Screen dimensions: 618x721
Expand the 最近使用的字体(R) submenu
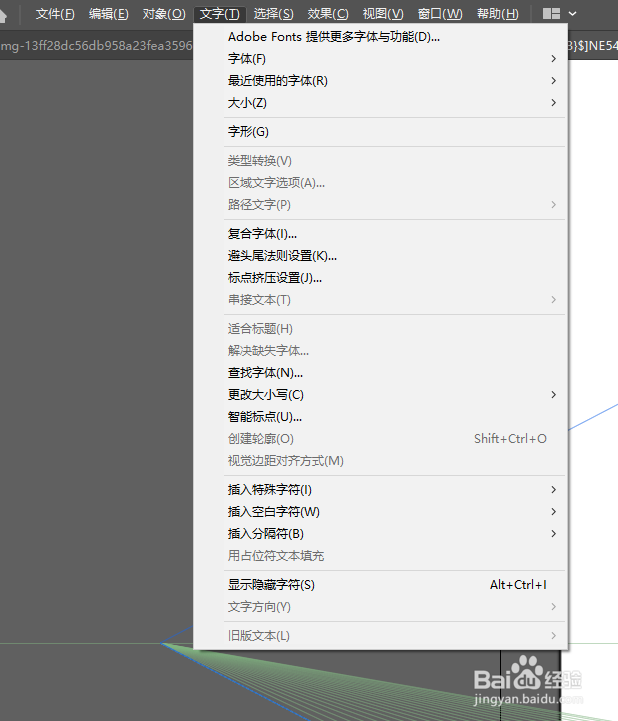(381, 81)
